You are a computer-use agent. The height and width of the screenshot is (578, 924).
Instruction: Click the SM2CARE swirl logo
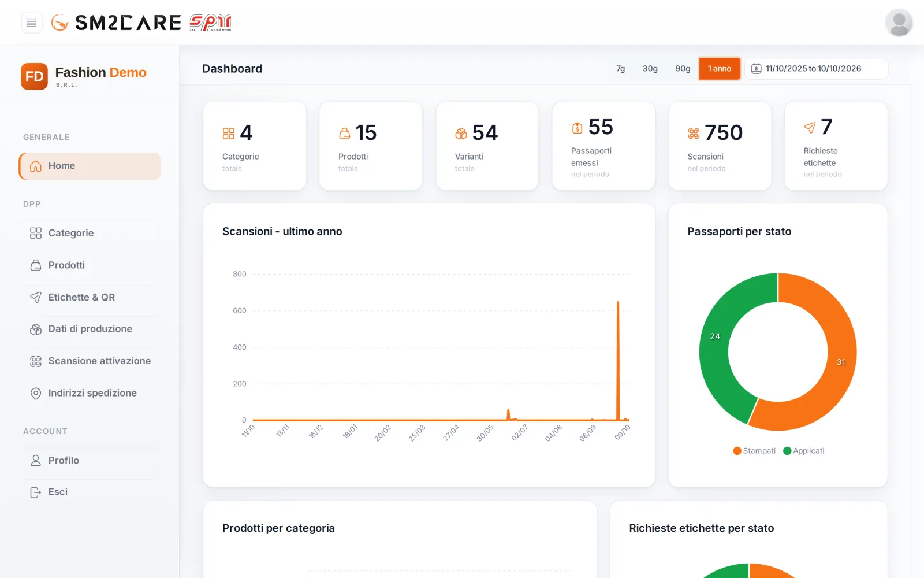point(60,23)
